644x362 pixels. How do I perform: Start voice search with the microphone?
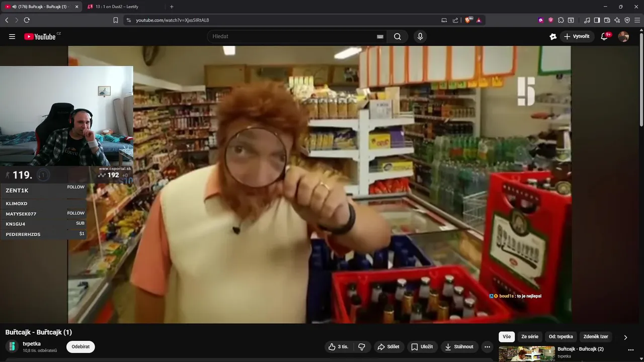pos(420,36)
